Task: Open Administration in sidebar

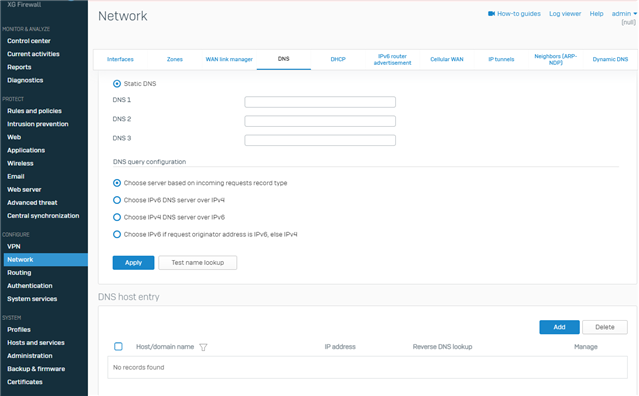Action: click(30, 356)
